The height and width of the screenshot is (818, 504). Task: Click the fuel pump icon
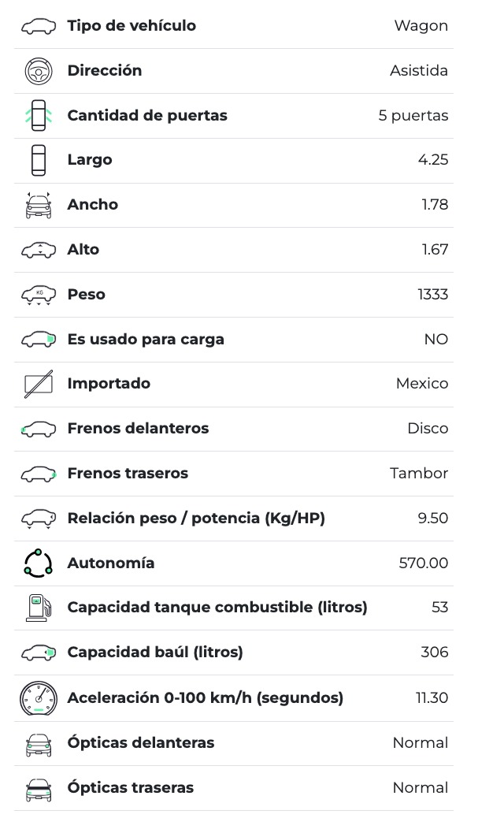click(39, 608)
